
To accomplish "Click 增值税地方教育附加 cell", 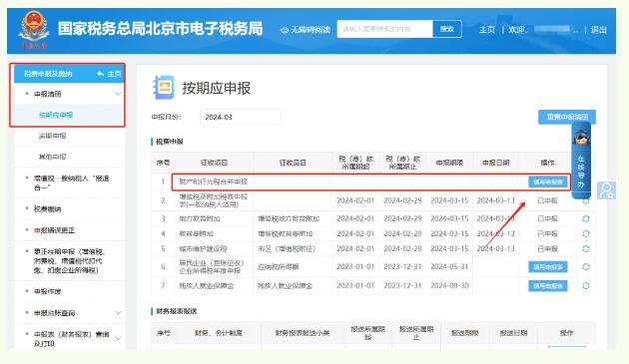I will 289,218.
